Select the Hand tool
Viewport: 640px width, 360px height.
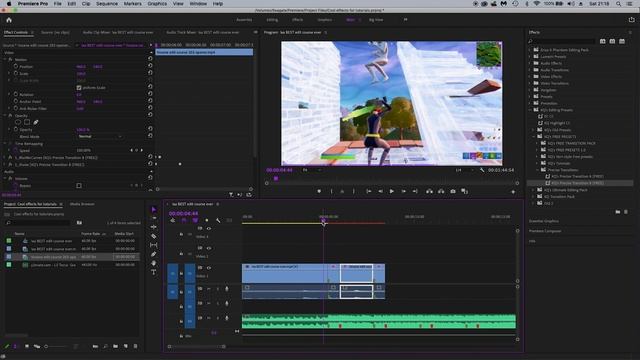(x=153, y=263)
